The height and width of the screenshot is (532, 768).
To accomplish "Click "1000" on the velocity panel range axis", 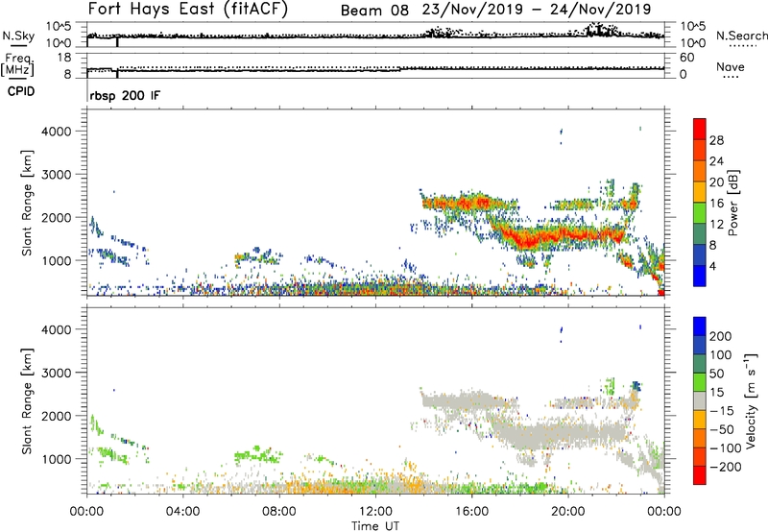I will coord(57,459).
